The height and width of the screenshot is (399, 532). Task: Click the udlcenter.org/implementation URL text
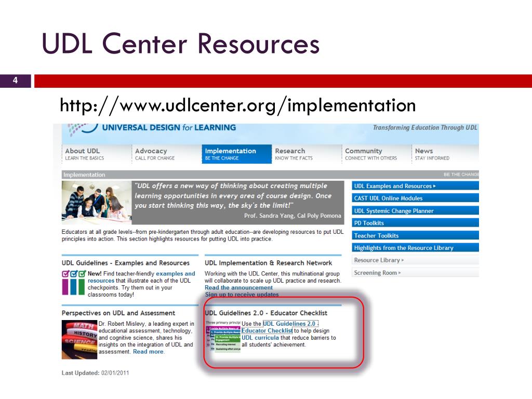point(238,105)
